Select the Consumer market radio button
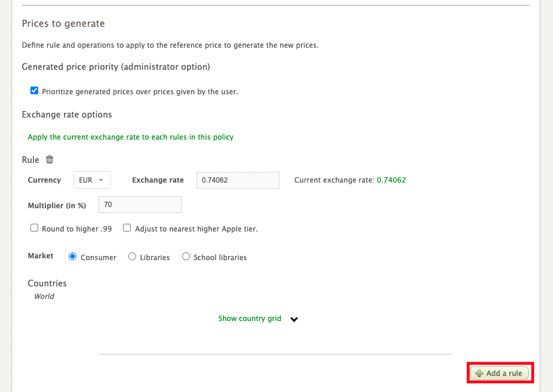The height and width of the screenshot is (392, 553). 73,257
